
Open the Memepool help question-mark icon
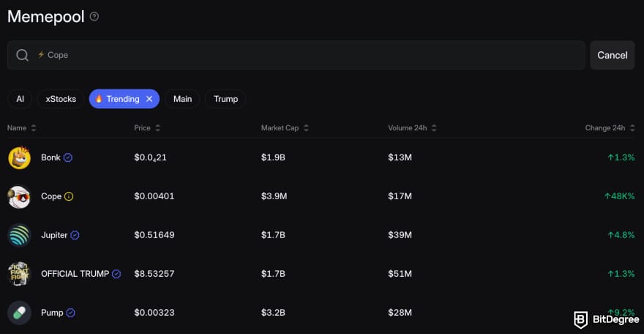[x=94, y=16]
